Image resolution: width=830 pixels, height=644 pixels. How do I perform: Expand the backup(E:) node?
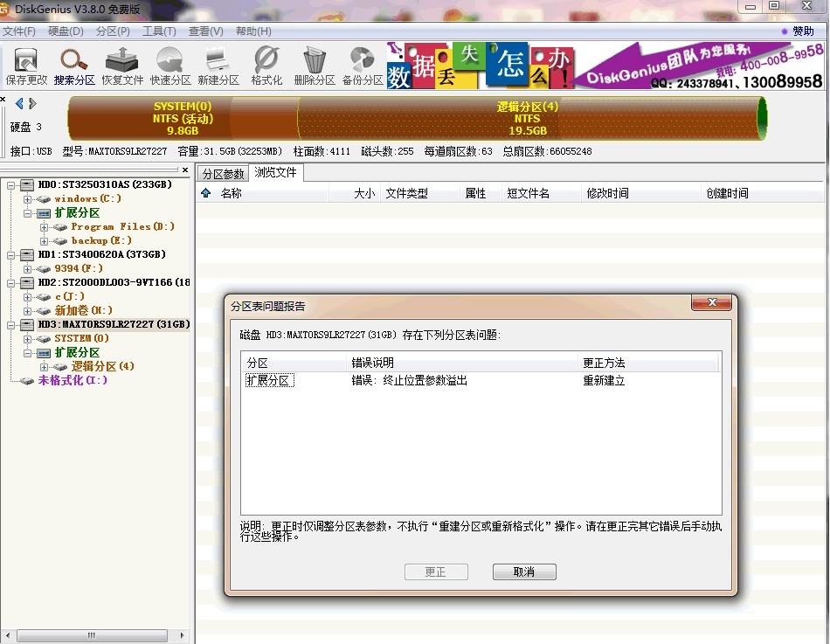click(45, 241)
